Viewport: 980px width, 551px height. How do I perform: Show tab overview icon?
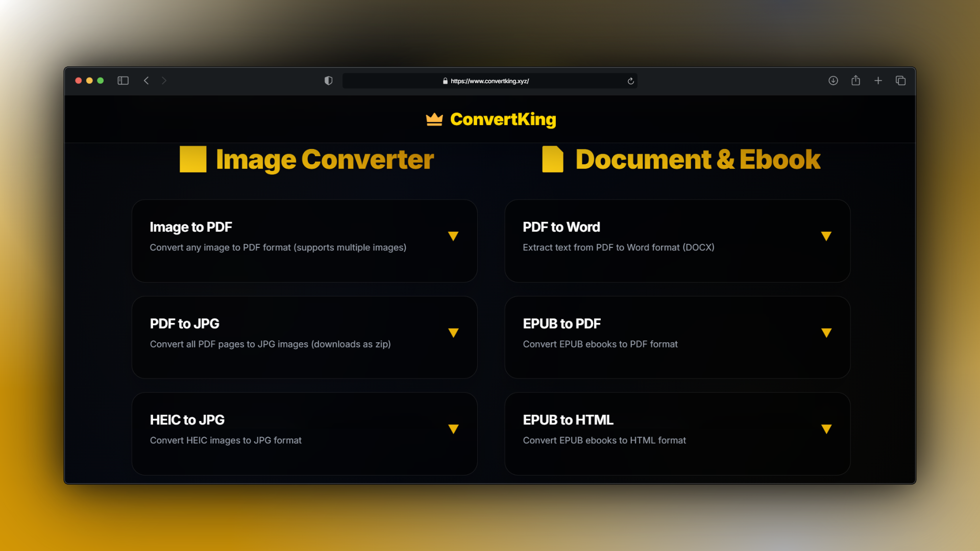click(900, 81)
